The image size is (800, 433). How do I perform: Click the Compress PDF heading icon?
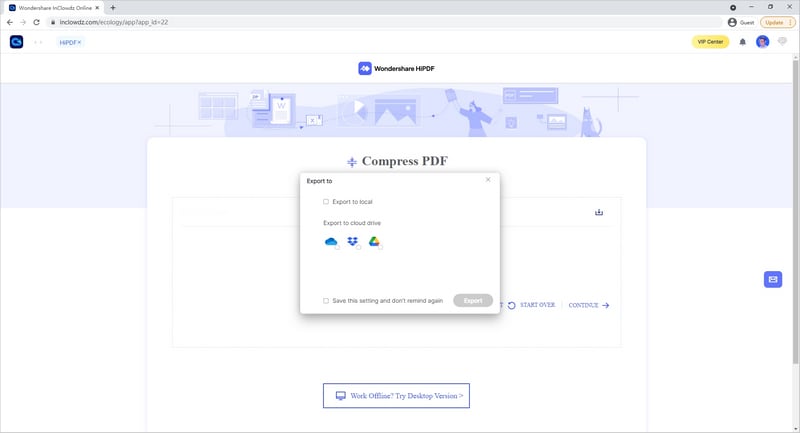pos(352,162)
